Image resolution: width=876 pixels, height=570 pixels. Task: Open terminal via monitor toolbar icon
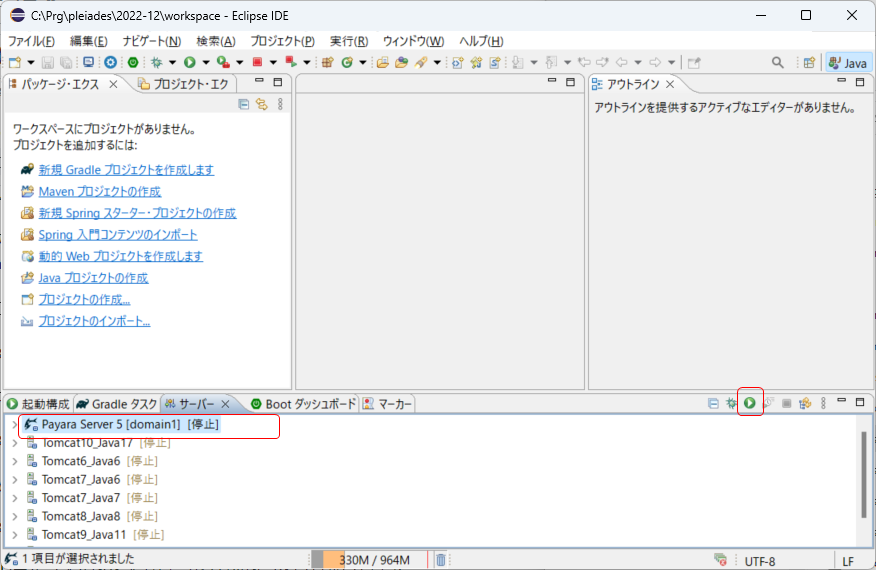click(x=88, y=63)
